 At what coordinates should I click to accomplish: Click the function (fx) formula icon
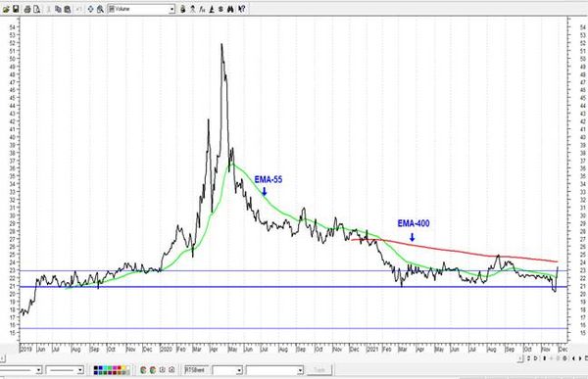pos(202,9)
